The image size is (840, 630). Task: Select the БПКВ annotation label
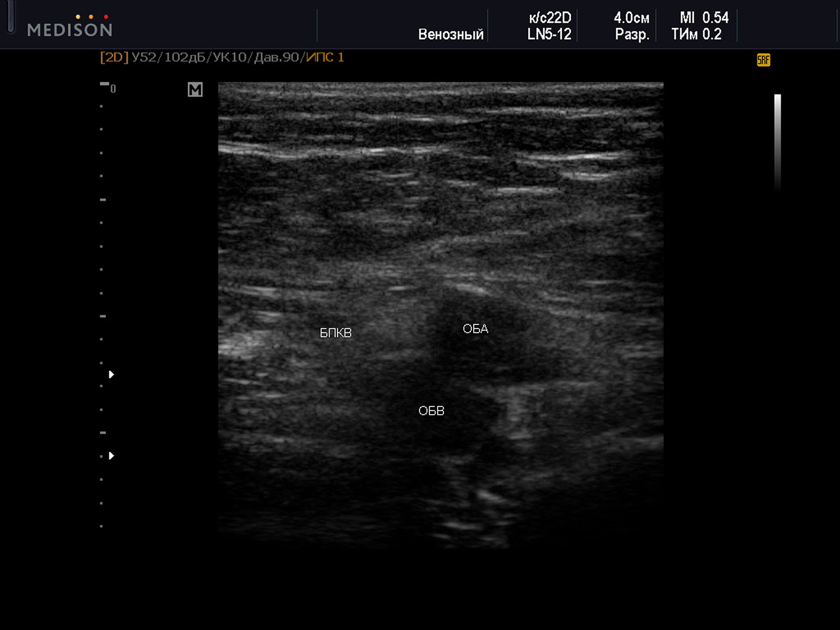(336, 333)
